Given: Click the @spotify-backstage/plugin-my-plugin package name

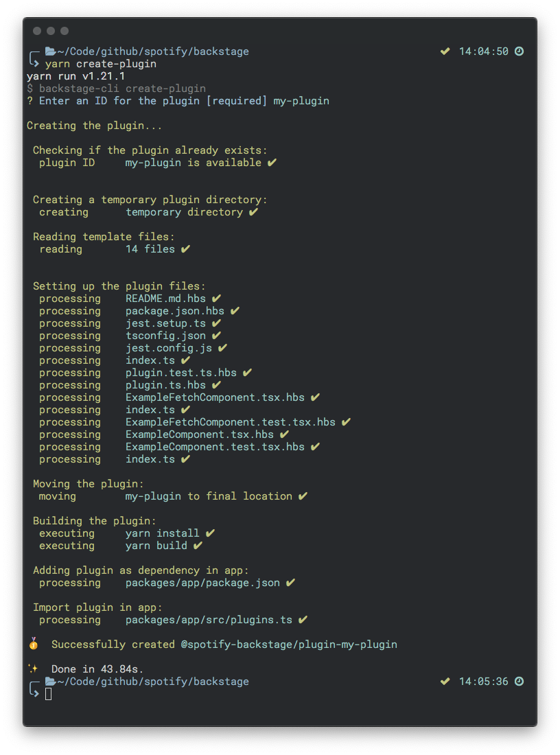Looking at the screenshot, I should tap(289, 644).
